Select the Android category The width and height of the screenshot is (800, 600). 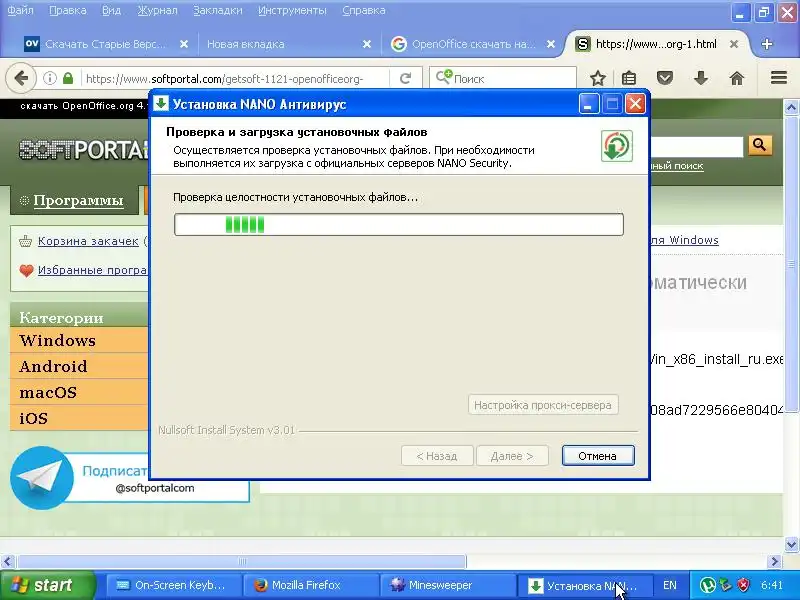pos(79,366)
